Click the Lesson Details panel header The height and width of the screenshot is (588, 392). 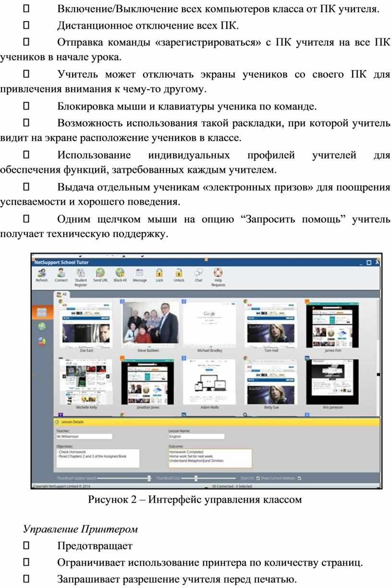[216, 422]
